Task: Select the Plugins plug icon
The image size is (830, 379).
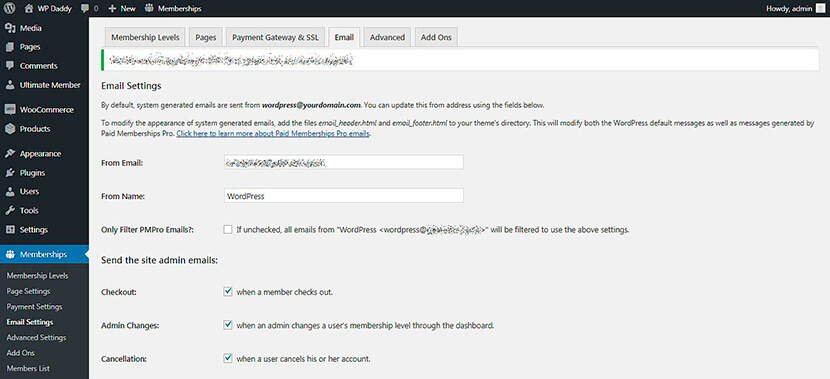Action: coord(10,173)
